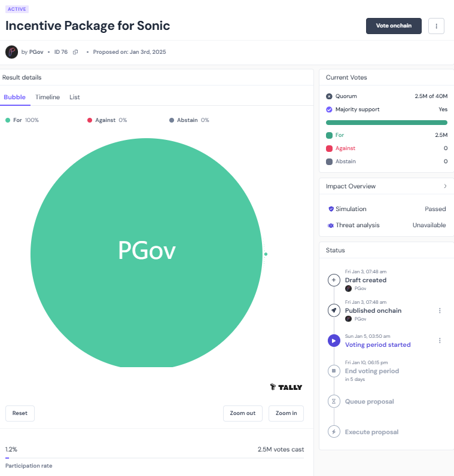Click the Queue proposal hourglass icon
454x476 pixels.
pos(334,401)
